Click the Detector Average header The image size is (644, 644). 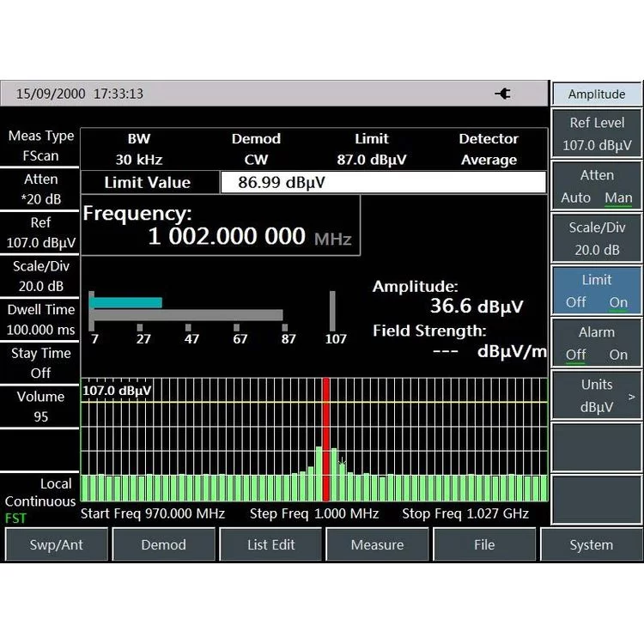coord(489,149)
